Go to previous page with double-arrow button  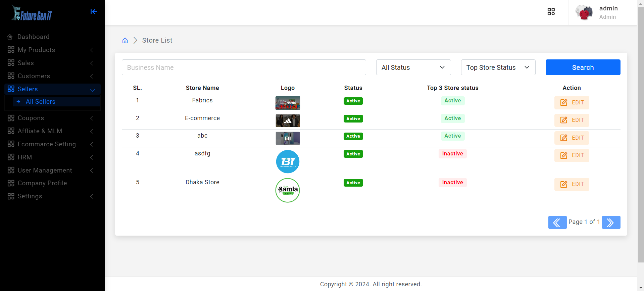pos(557,223)
